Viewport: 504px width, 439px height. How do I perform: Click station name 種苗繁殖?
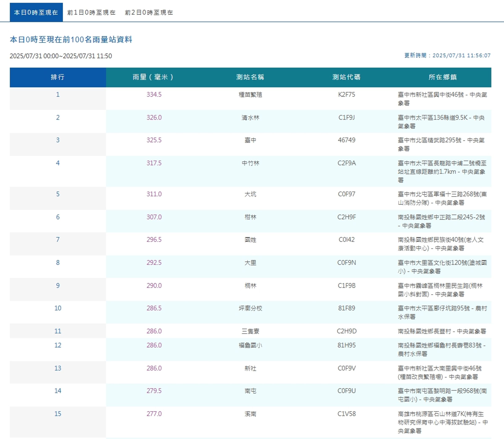[250, 95]
